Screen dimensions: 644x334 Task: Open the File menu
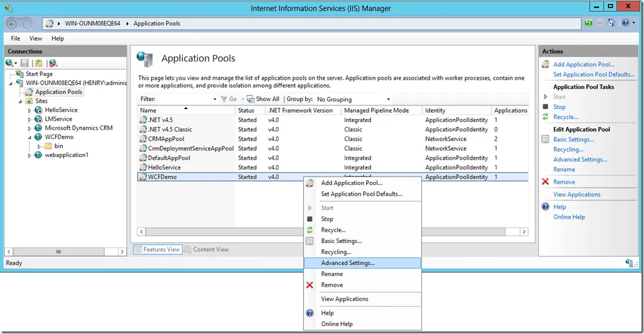pyautogui.click(x=16, y=39)
